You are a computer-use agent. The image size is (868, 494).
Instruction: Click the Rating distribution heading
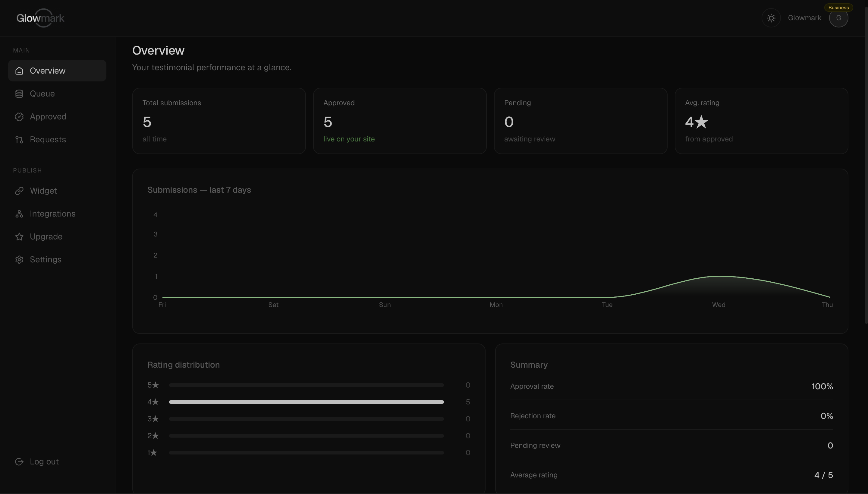click(184, 365)
